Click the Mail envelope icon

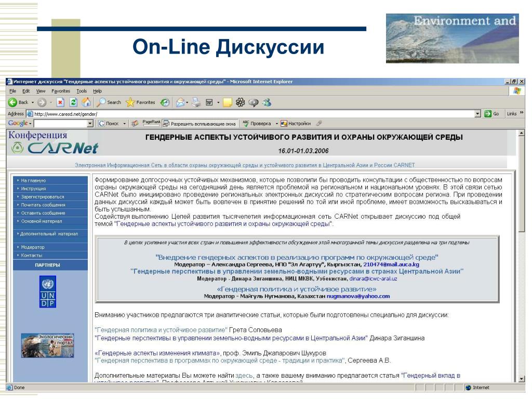pyautogui.click(x=180, y=102)
